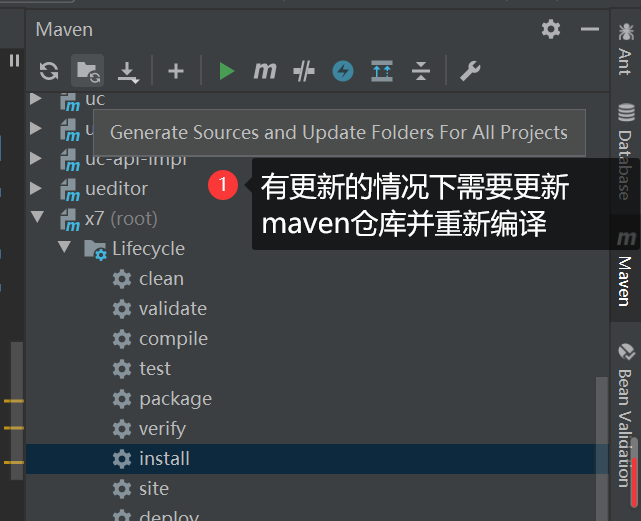Open Maven Settings wrench icon
This screenshot has width=641, height=521.
tap(470, 71)
